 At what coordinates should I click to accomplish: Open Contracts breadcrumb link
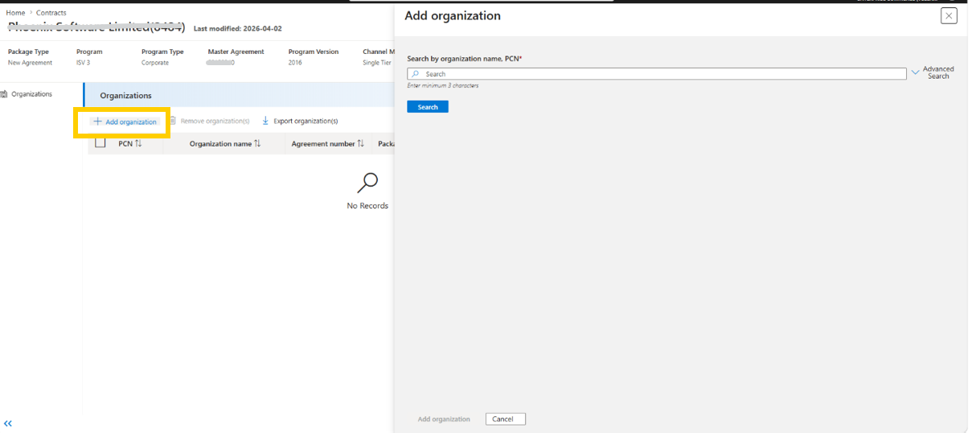[51, 13]
